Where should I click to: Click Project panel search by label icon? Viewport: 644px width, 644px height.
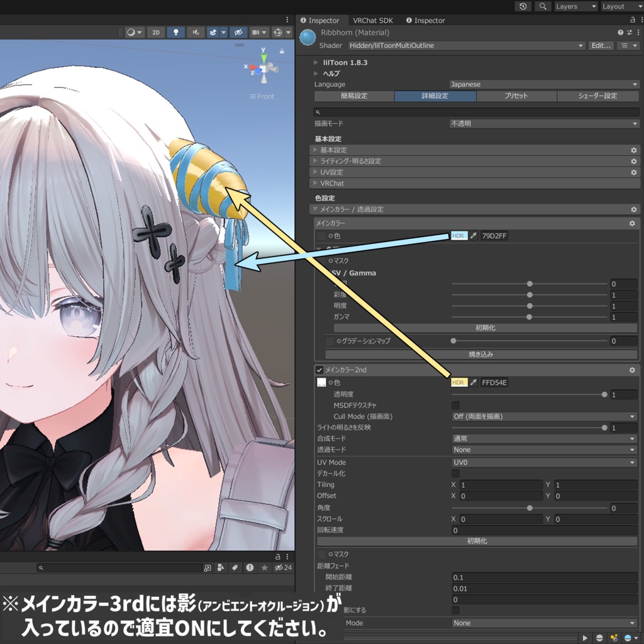pos(235,568)
